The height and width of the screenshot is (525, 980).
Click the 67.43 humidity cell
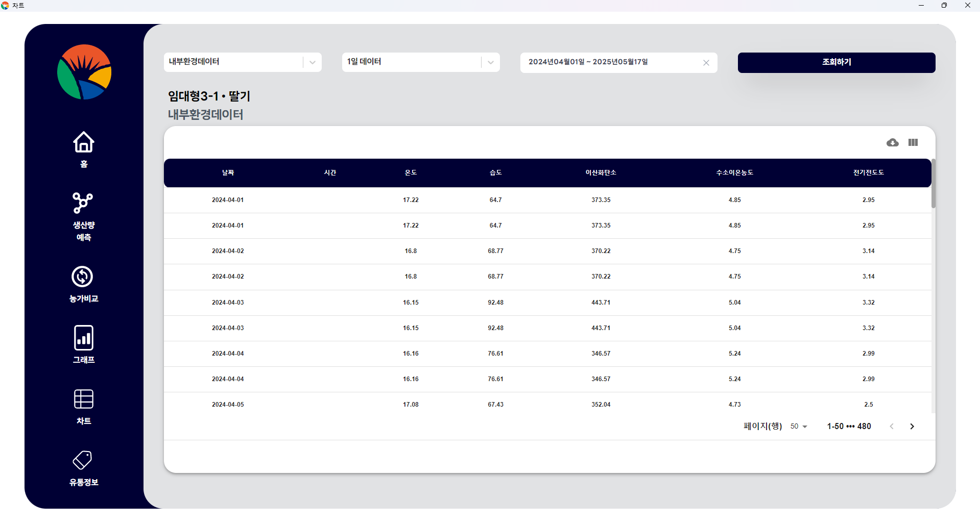click(x=495, y=405)
